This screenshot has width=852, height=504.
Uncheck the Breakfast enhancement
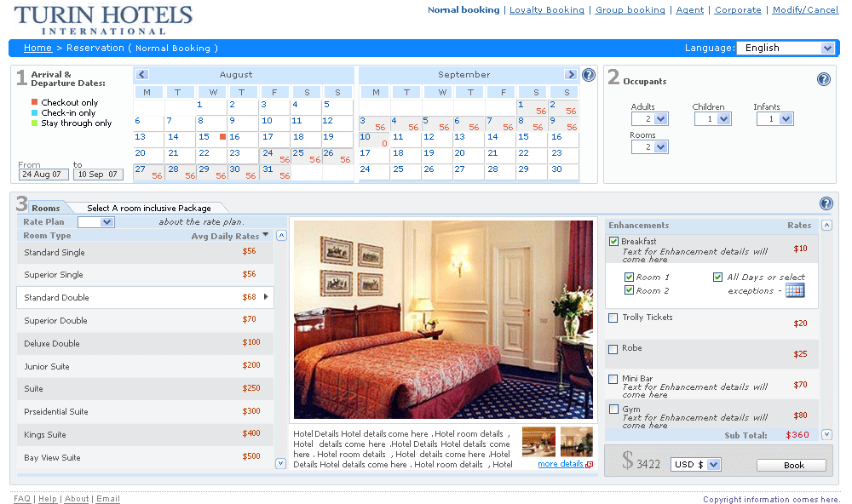click(x=613, y=242)
